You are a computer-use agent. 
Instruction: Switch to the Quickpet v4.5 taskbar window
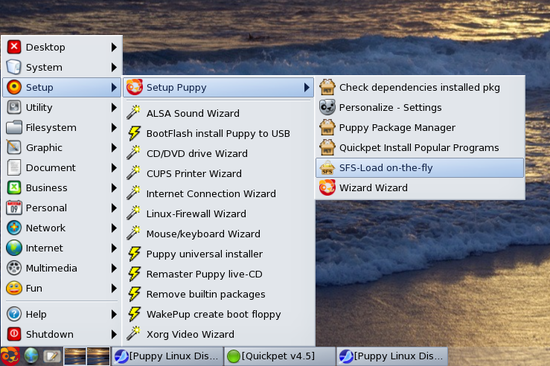279,356
